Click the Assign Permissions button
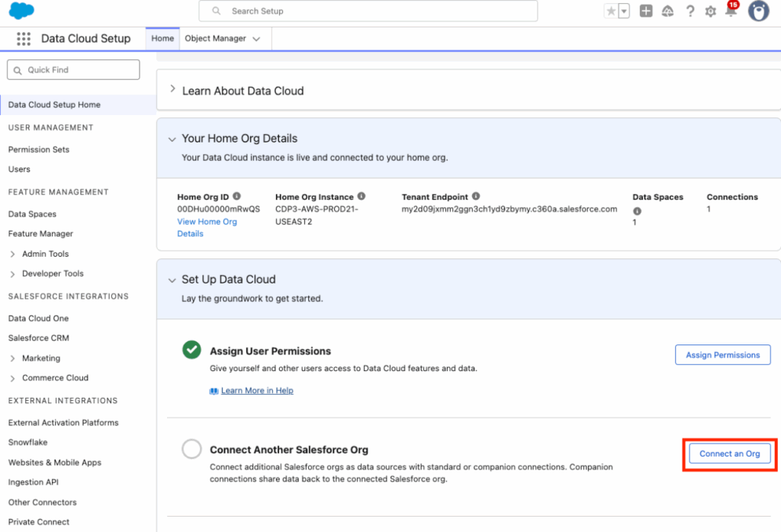The image size is (781, 532). [722, 354]
